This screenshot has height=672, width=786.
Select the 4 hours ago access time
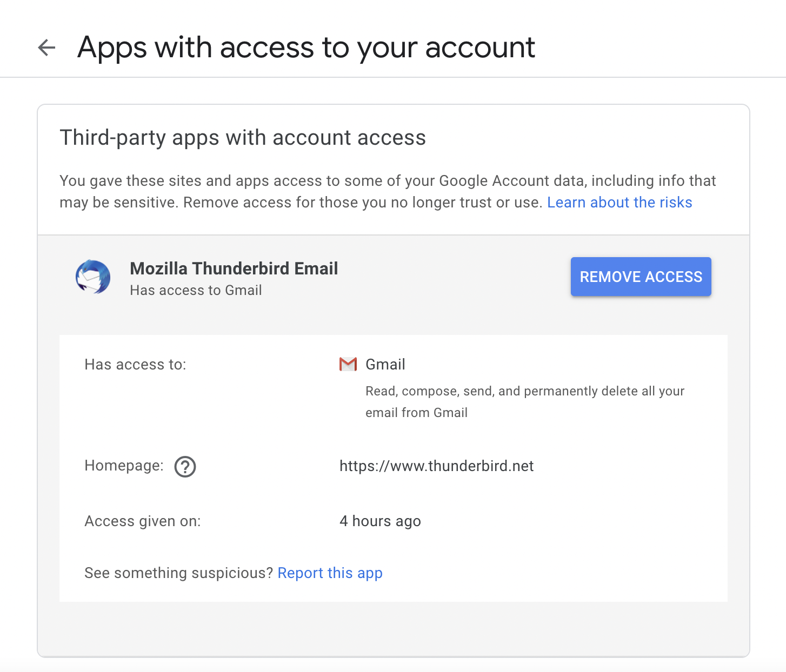pyautogui.click(x=380, y=521)
